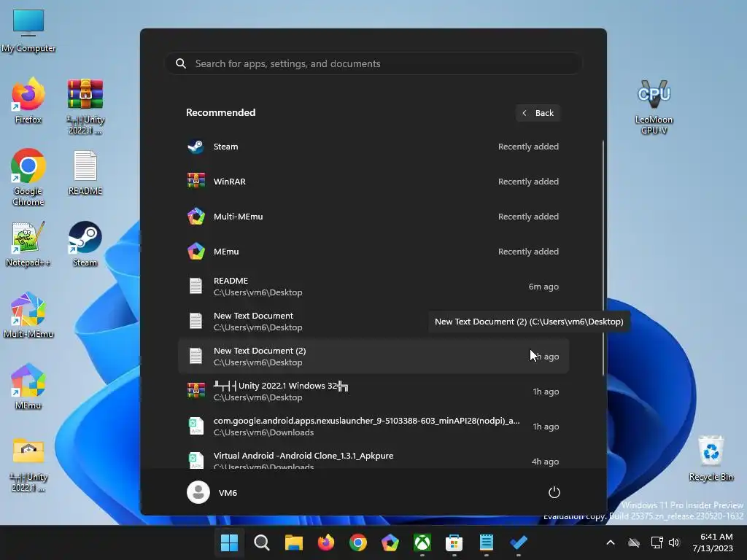Screen dimensions: 747x560
Task: Open taskbar Search icon
Action: [262, 542]
